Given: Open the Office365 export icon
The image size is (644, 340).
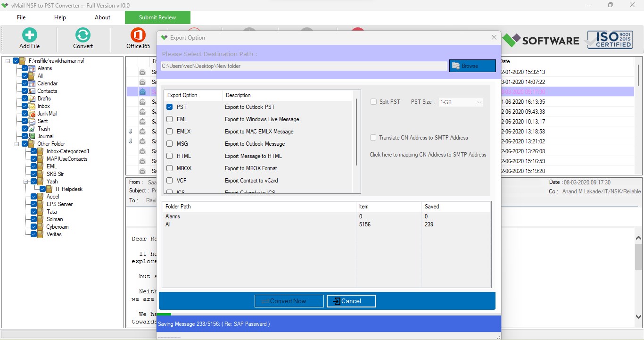Looking at the screenshot, I should pyautogui.click(x=138, y=35).
